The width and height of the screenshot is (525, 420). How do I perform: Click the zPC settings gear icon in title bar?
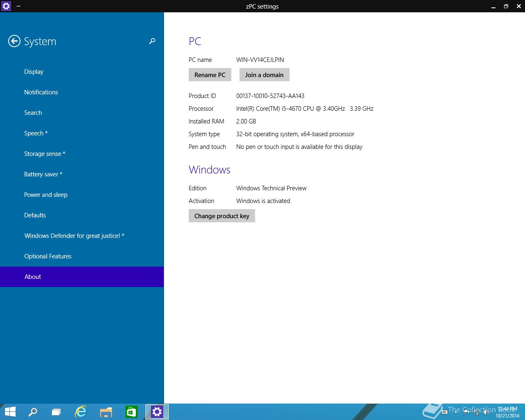(6, 6)
